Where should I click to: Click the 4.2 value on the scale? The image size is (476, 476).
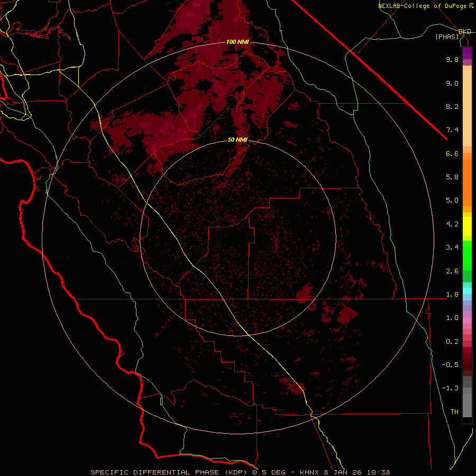coord(452,224)
